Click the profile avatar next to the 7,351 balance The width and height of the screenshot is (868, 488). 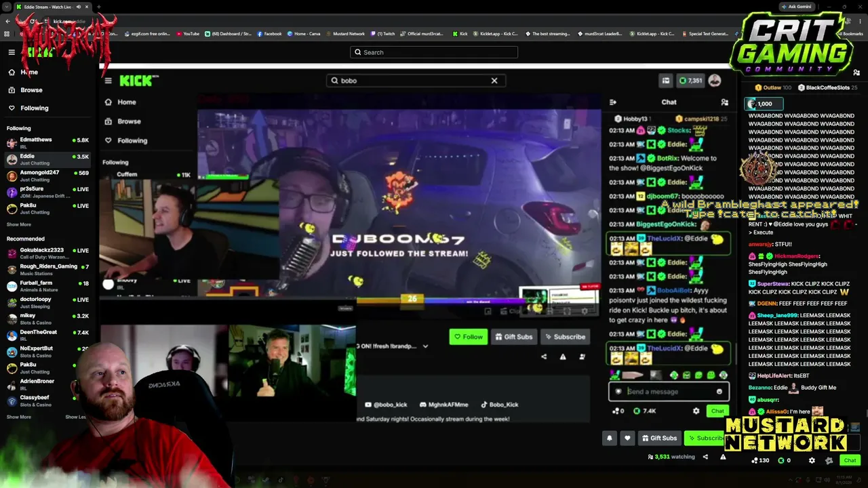pos(715,81)
